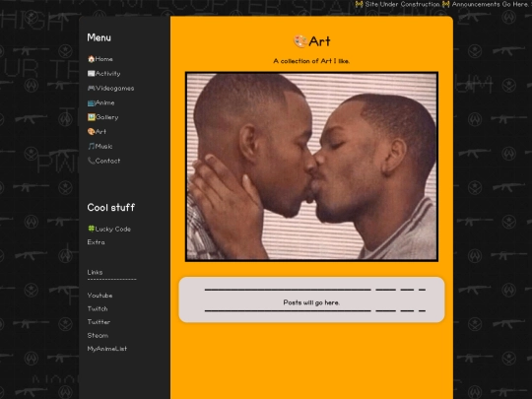Click the 'A collection of Art I like.' subtitle
The height and width of the screenshot is (399, 532).
(311, 61)
